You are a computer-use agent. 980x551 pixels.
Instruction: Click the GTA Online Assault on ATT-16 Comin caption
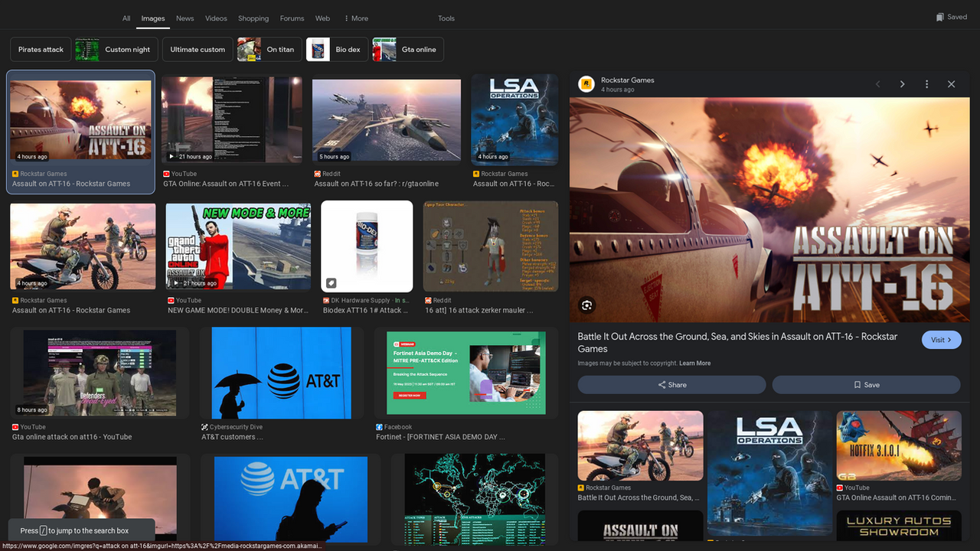coord(896,497)
